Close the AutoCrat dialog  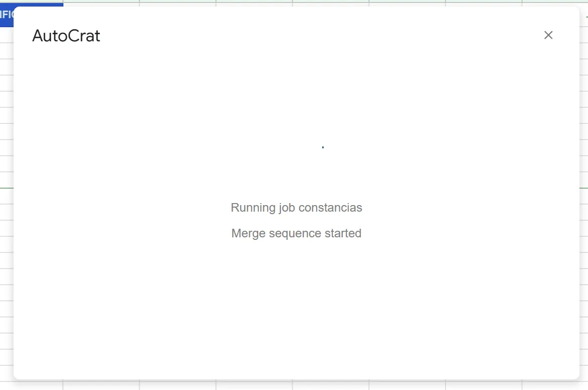[x=548, y=35]
